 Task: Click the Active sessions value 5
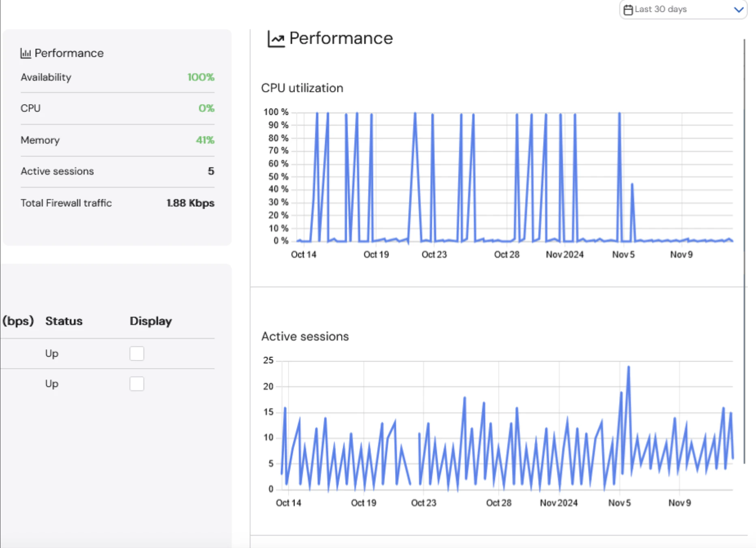coord(211,171)
